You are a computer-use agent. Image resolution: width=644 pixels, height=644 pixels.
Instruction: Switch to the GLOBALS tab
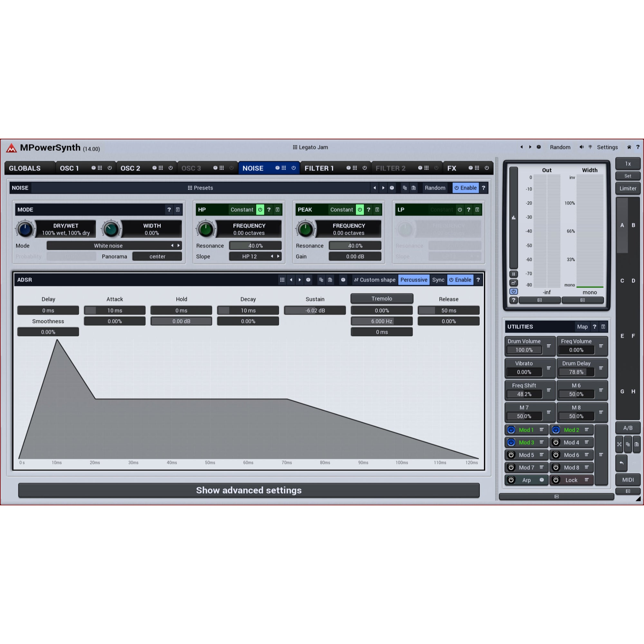pos(30,168)
